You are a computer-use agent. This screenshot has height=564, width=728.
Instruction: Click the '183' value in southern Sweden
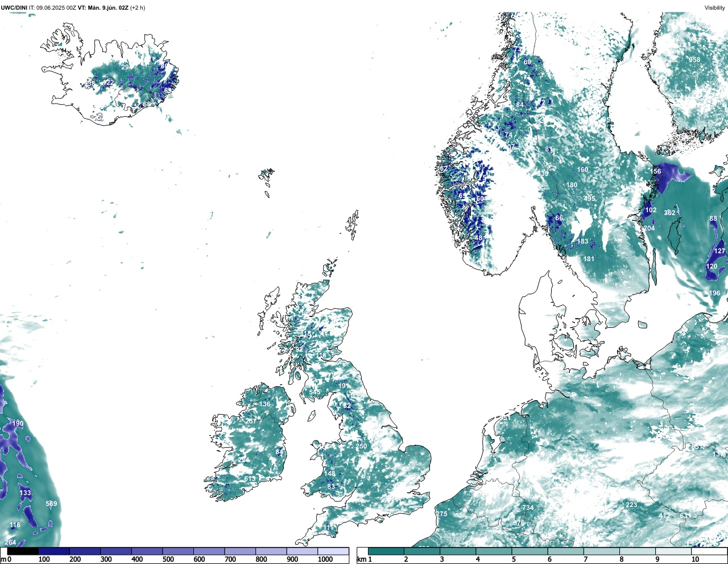coord(582,241)
